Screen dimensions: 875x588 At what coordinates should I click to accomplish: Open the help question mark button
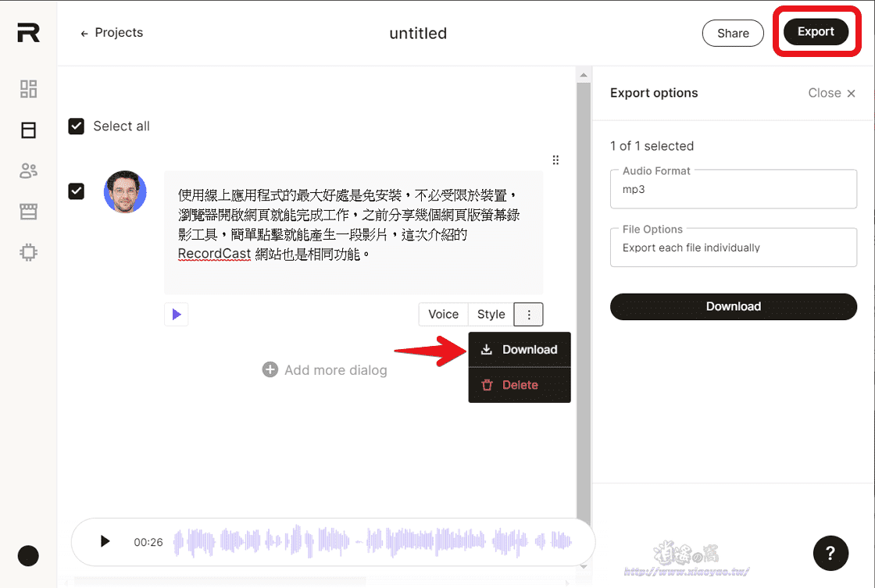click(x=830, y=553)
